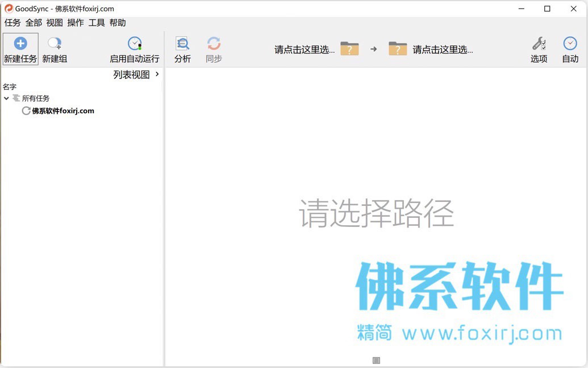Collapse the 所有任务 tree node
Screen dimensions: 588x368
pos(6,98)
